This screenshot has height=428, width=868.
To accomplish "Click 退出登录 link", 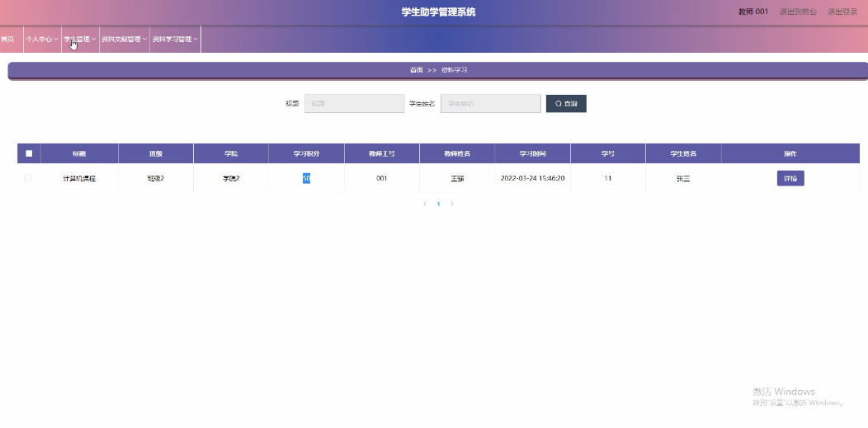I will 842,12.
